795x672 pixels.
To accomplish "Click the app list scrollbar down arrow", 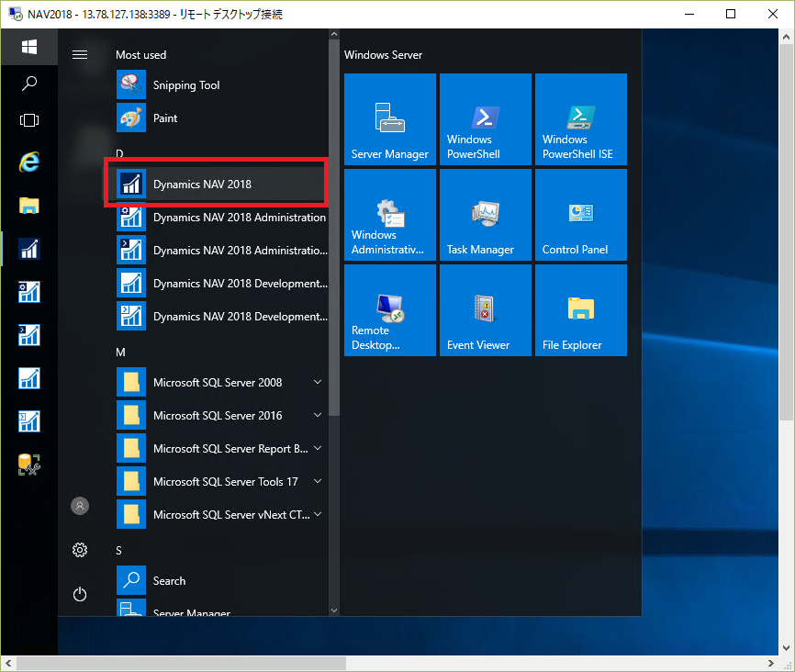I will click(333, 610).
